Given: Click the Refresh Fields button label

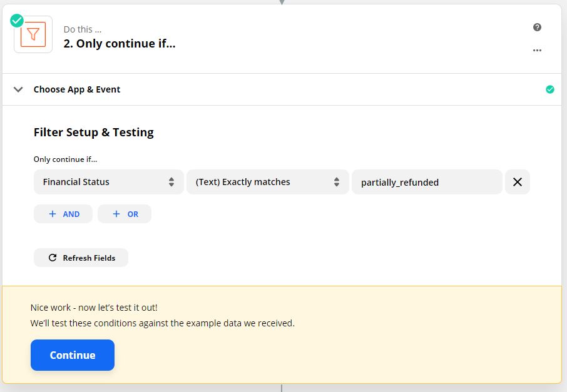Looking at the screenshot, I should pyautogui.click(x=89, y=258).
